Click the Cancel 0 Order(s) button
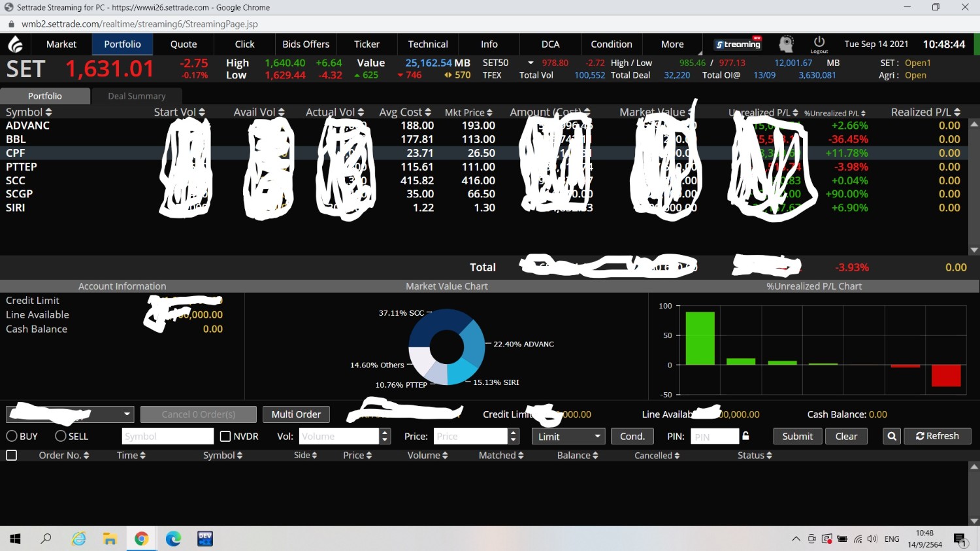The image size is (980, 551). (199, 414)
